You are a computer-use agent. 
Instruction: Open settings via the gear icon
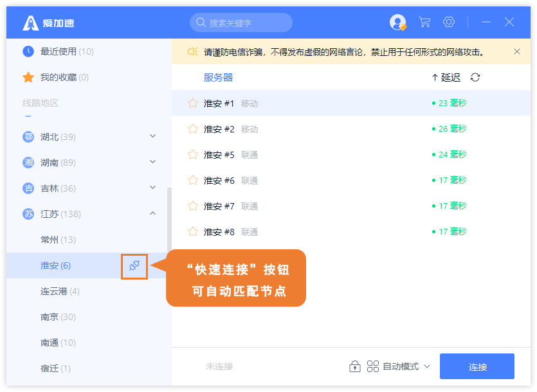pyautogui.click(x=449, y=22)
